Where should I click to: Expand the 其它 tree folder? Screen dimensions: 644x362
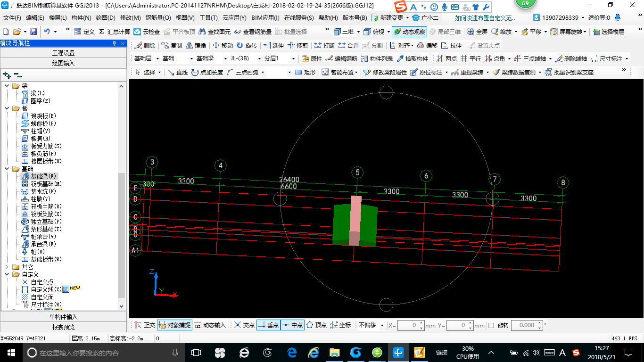pos(7,267)
